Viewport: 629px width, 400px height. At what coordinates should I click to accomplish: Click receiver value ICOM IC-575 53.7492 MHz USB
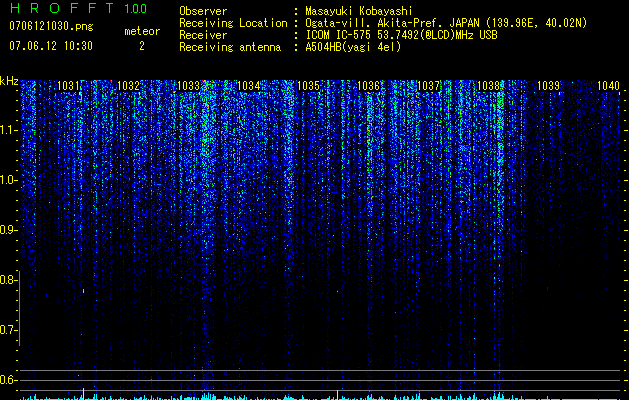(401, 35)
